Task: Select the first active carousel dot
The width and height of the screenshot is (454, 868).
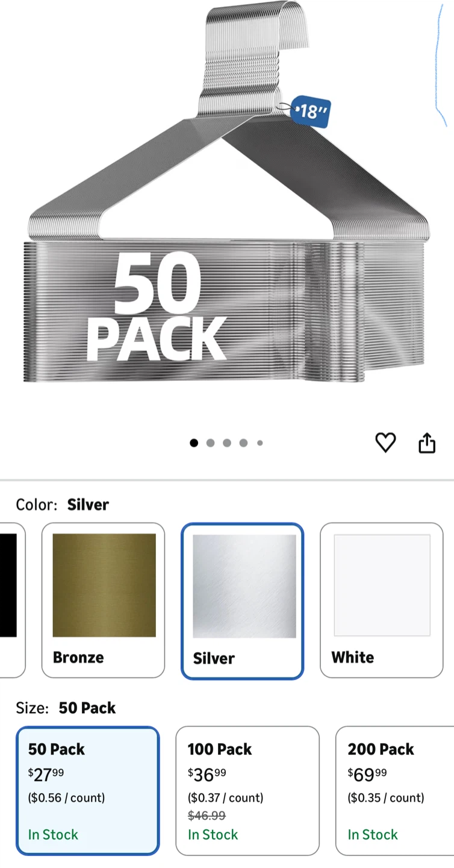Action: pyautogui.click(x=194, y=443)
